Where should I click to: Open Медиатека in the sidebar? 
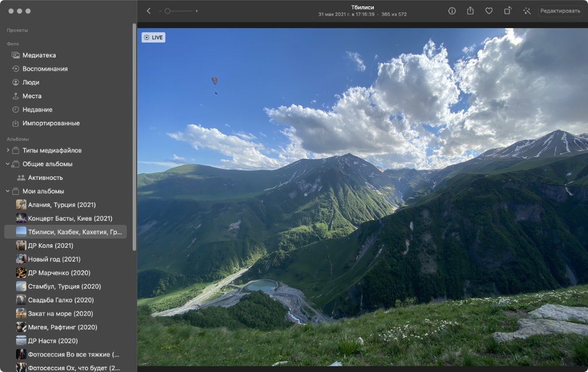point(39,55)
